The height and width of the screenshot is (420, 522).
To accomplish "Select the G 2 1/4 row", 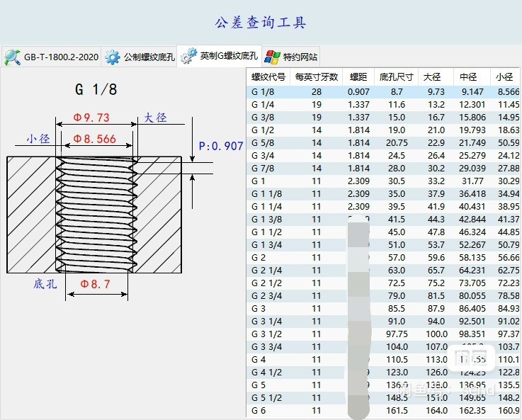I will (383, 271).
